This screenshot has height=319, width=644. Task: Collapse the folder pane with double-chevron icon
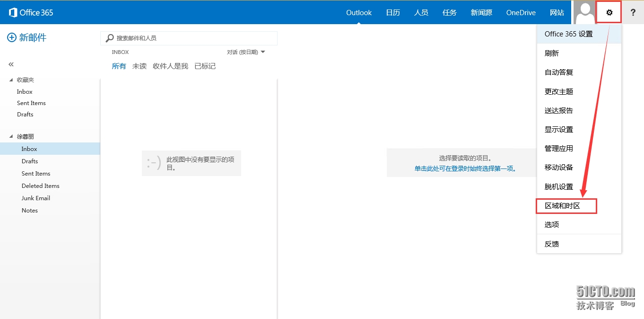point(11,64)
